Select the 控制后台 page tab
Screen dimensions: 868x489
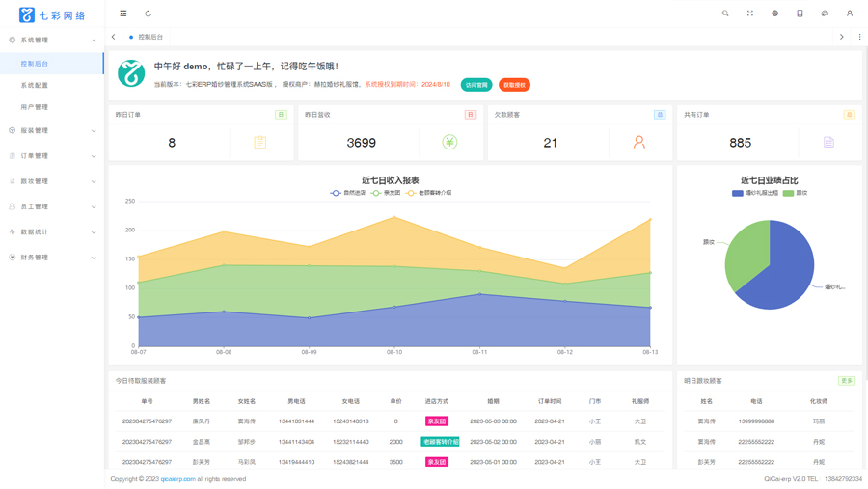147,37
